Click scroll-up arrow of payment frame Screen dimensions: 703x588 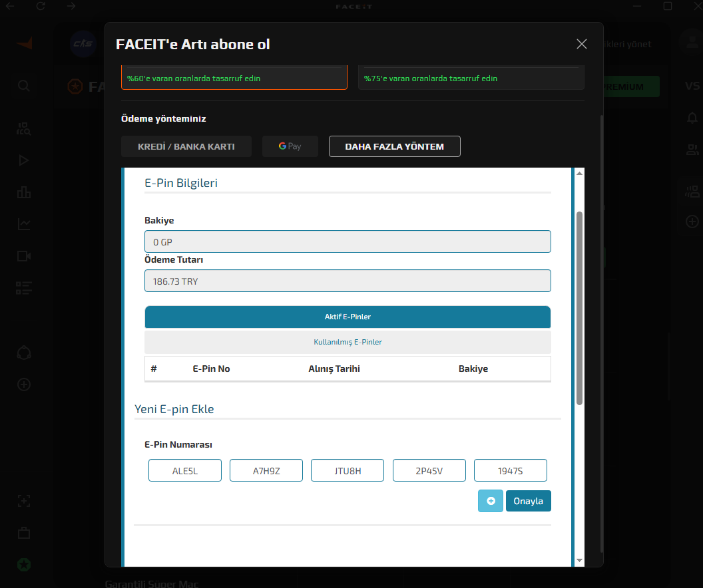click(x=579, y=174)
